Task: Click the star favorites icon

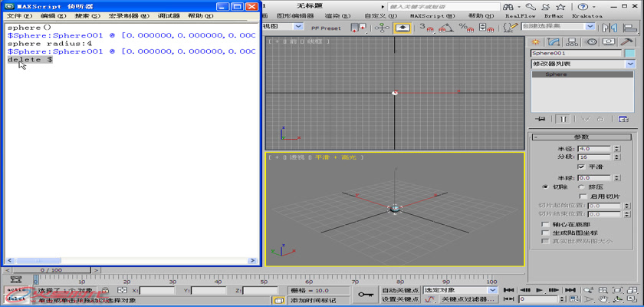Action: click(x=560, y=7)
